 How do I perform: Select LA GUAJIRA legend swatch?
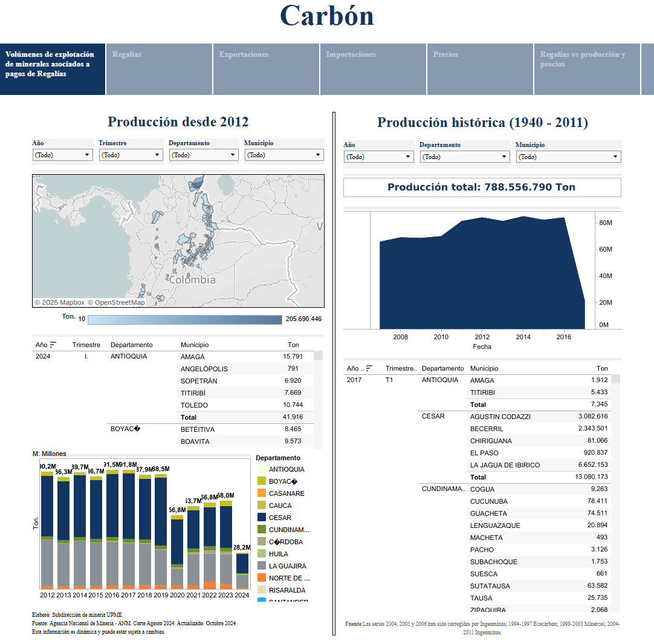(x=261, y=566)
